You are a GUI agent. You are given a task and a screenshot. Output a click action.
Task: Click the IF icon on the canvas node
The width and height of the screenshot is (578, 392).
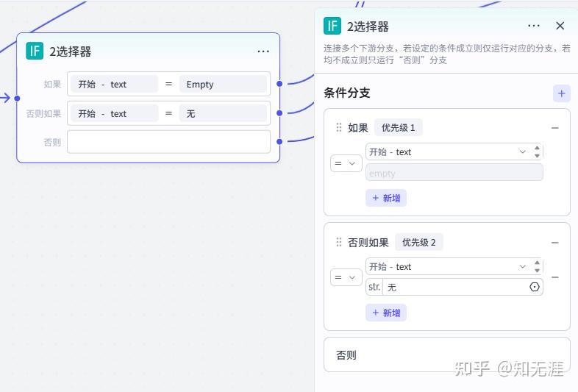pos(35,51)
